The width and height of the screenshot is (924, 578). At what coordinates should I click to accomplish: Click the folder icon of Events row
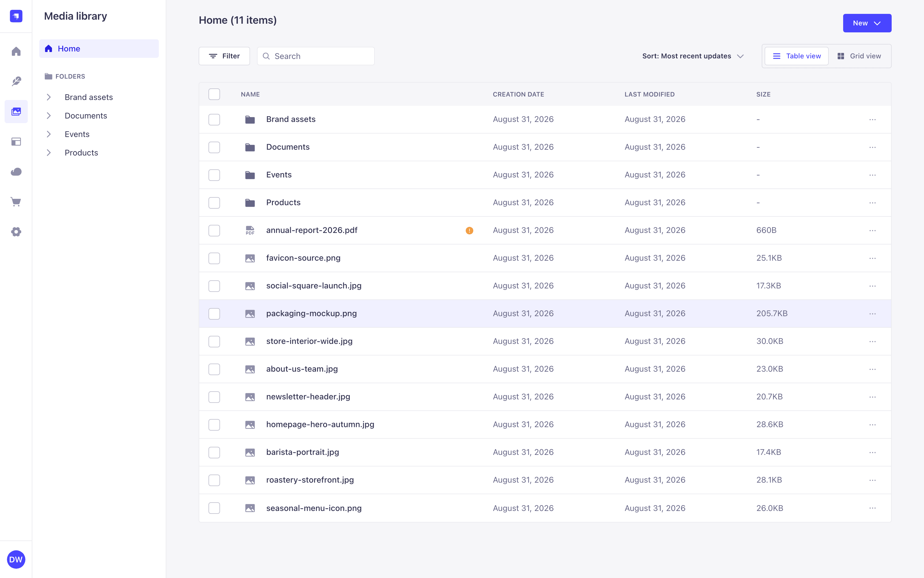pos(250,175)
